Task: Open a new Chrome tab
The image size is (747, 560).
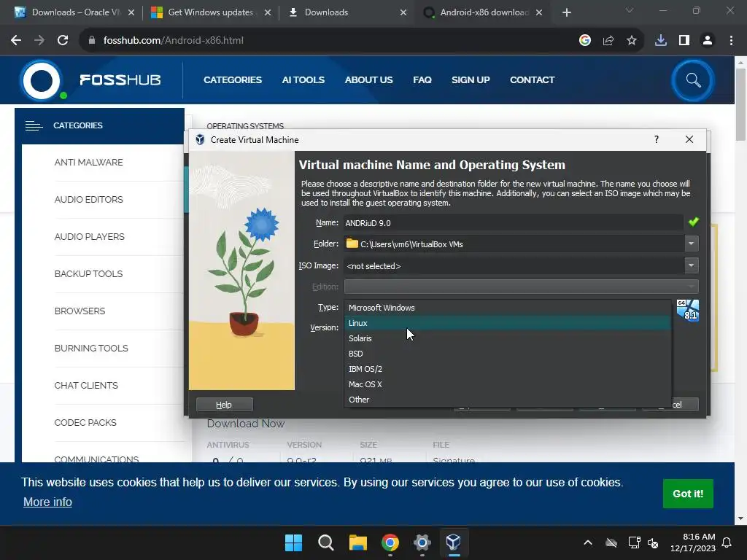Action: (x=566, y=12)
